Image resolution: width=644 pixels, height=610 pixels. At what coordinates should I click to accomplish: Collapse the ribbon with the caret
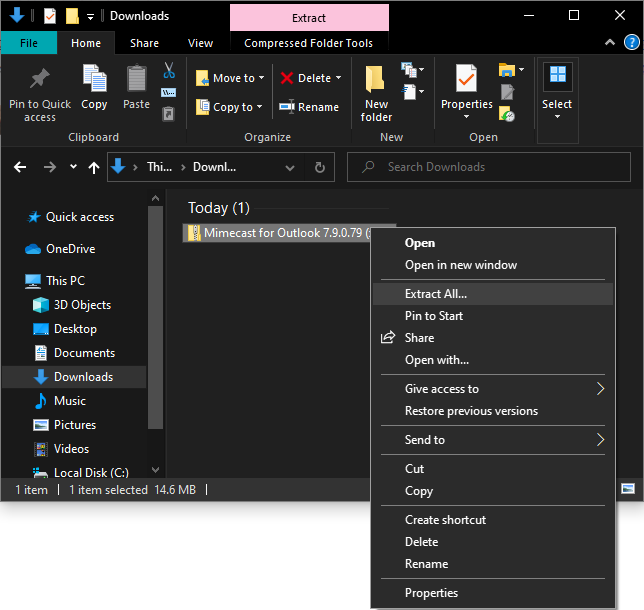[610, 42]
